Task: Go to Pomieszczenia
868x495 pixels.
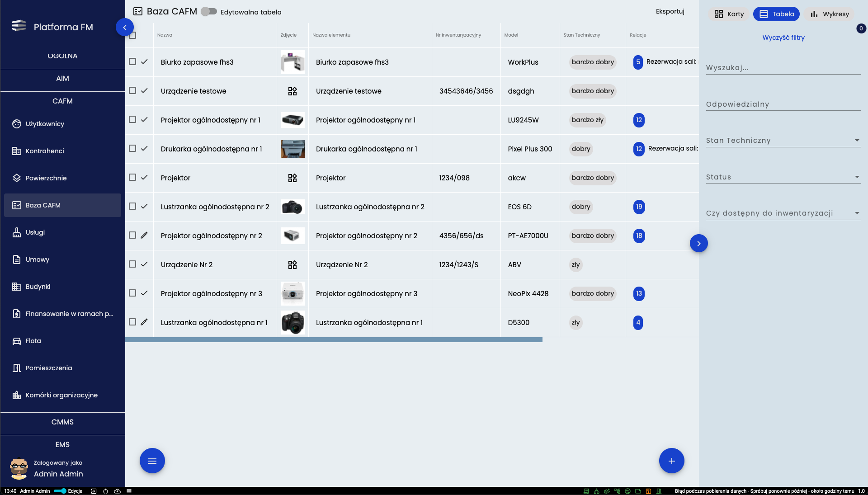Action: coord(62,368)
